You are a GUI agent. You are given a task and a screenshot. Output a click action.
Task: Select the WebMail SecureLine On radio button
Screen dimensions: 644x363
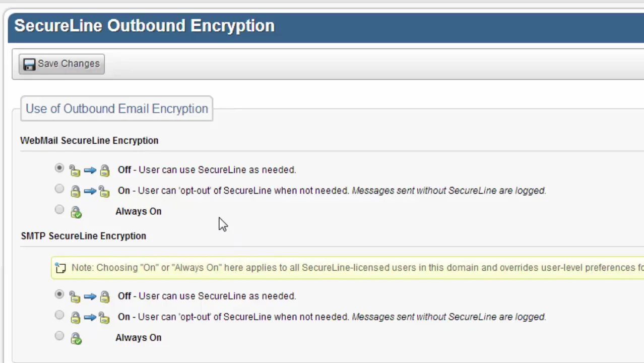click(59, 189)
